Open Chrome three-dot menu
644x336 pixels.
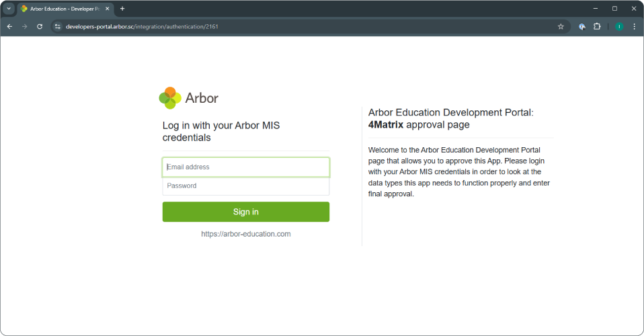(634, 27)
